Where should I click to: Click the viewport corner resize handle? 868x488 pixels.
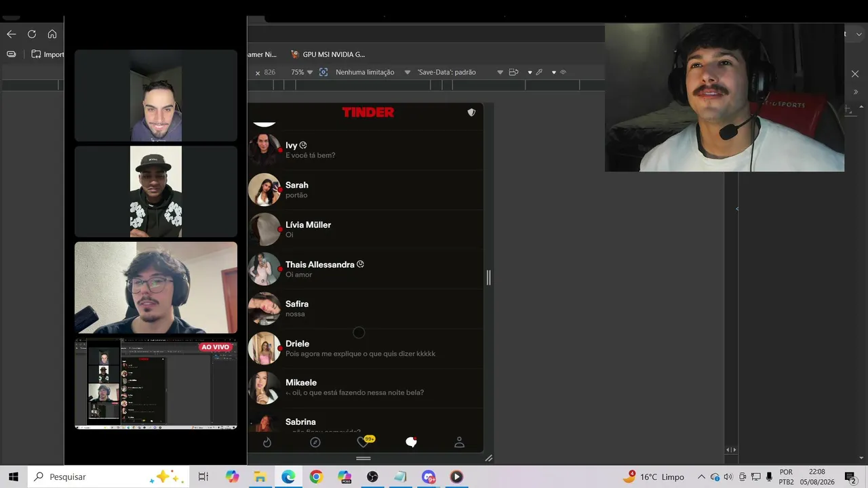click(488, 458)
